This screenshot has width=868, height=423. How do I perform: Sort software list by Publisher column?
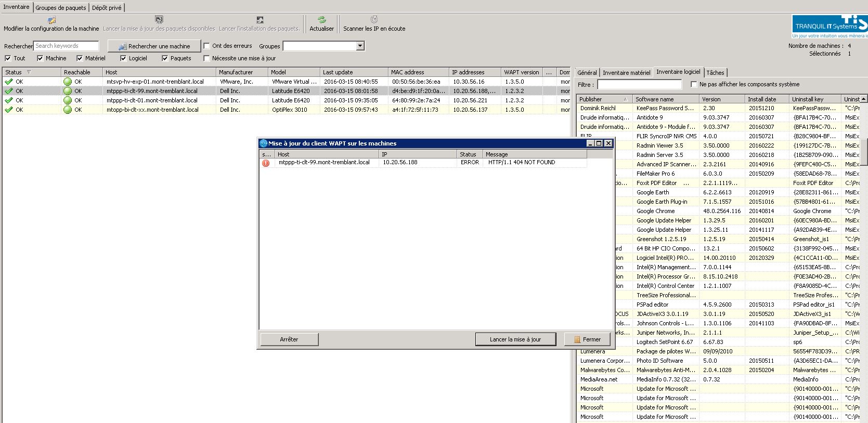(604, 99)
